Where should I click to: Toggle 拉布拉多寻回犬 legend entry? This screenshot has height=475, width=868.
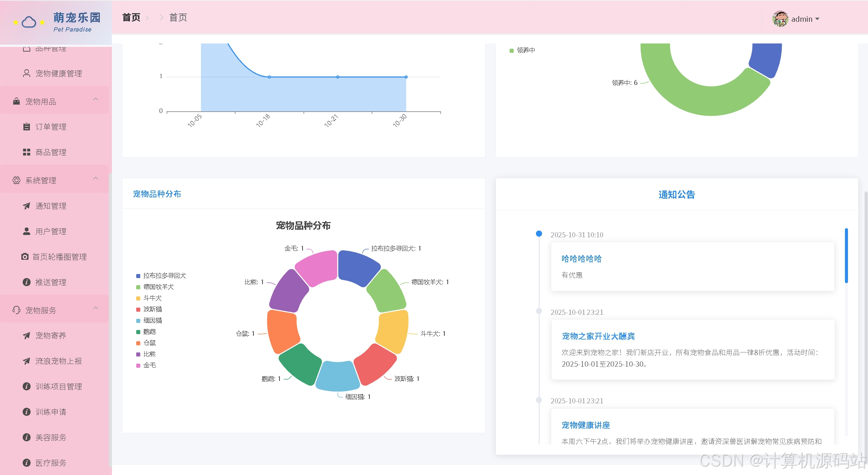click(161, 275)
